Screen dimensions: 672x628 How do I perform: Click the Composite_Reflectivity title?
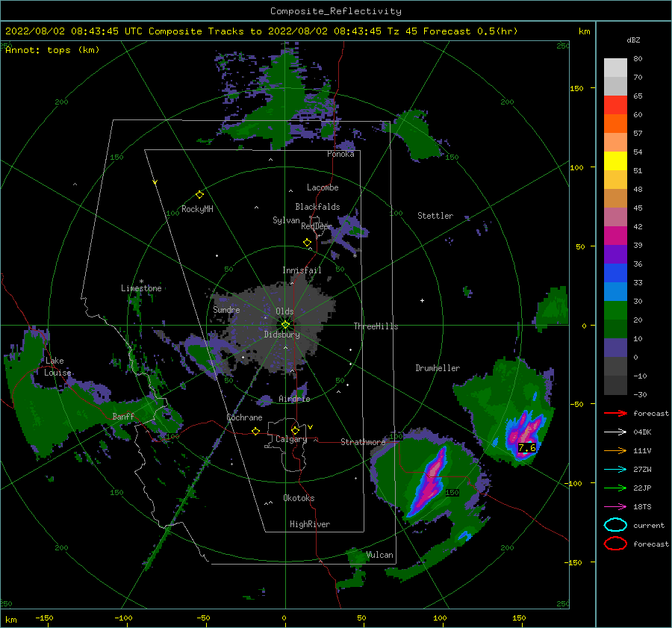[x=336, y=11]
